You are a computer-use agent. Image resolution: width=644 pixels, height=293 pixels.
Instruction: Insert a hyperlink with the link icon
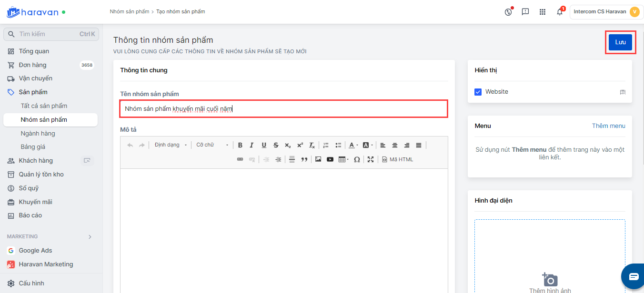pyautogui.click(x=240, y=159)
